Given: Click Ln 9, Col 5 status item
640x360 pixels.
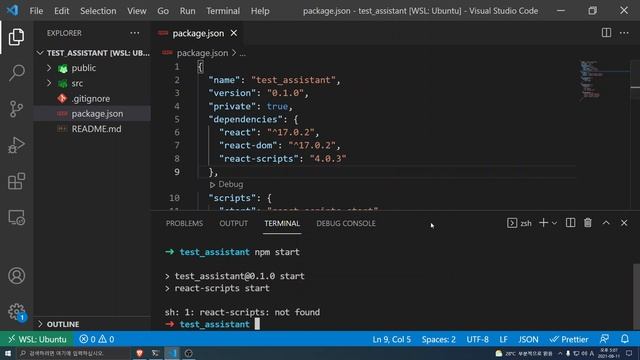Looking at the screenshot, I should click(x=391, y=339).
